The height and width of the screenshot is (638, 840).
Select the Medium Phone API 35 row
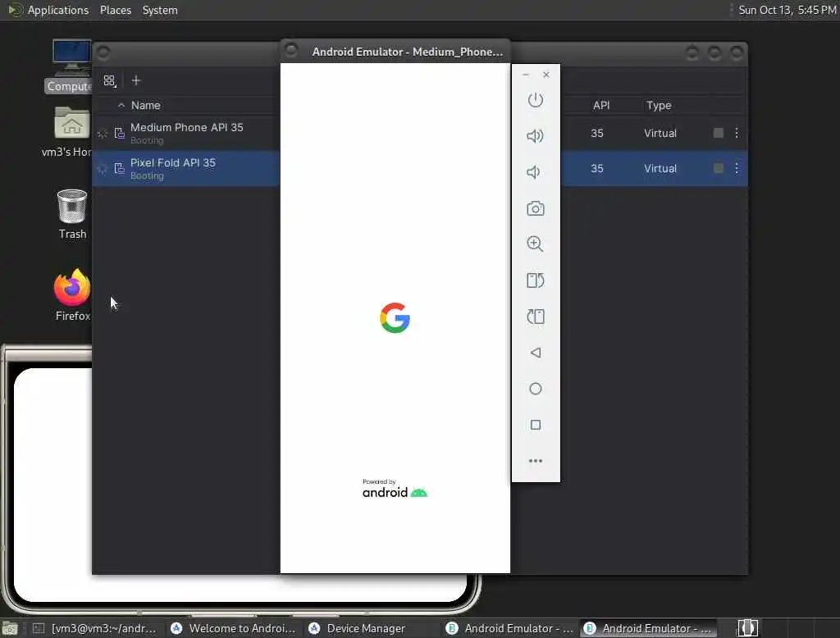click(419, 133)
